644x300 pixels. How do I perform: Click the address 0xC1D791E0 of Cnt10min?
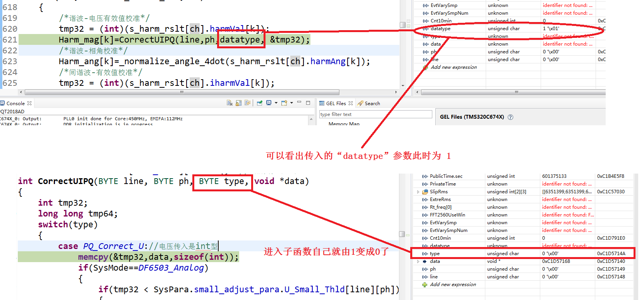[611, 238]
